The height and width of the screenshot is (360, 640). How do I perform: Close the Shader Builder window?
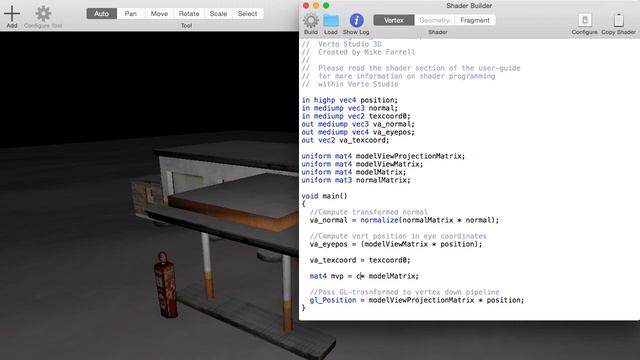[306, 5]
